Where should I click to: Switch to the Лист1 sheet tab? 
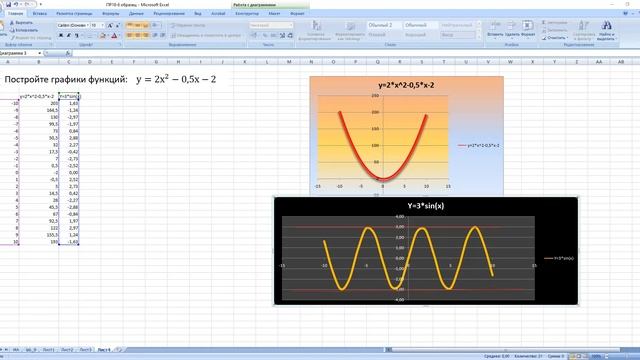49,350
